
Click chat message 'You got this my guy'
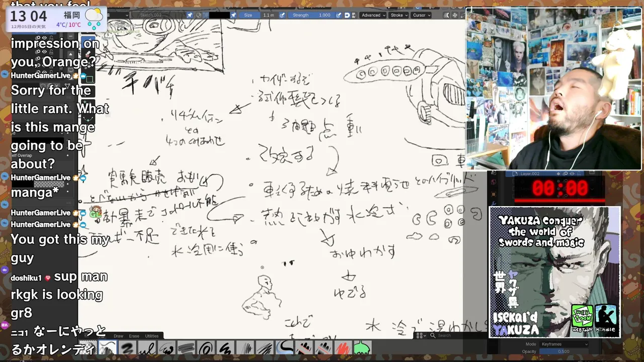pos(60,248)
